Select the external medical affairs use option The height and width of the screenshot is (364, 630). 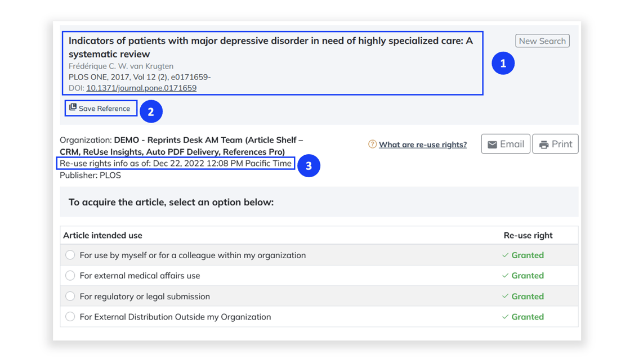pyautogui.click(x=70, y=275)
